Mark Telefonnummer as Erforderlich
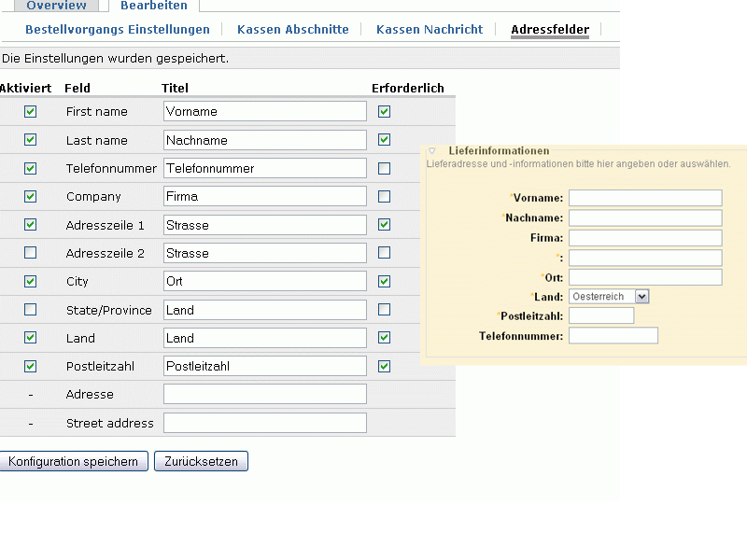Screen dimensions: 747x560 384,169
